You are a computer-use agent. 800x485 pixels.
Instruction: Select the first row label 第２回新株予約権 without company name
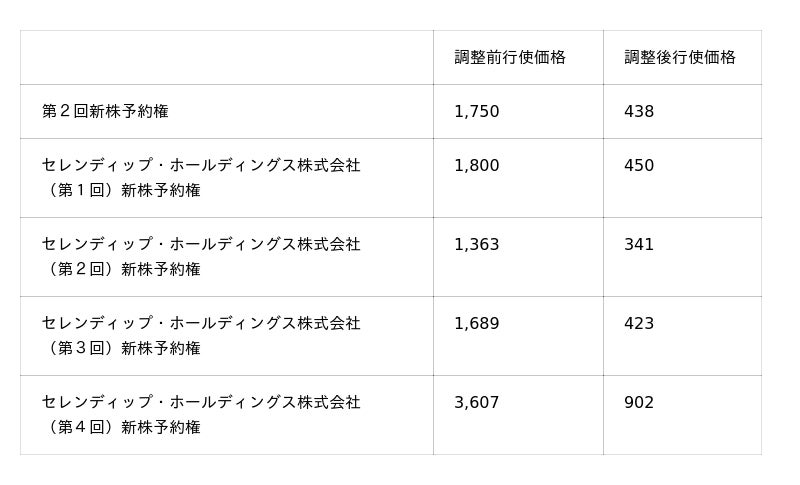pos(105,112)
